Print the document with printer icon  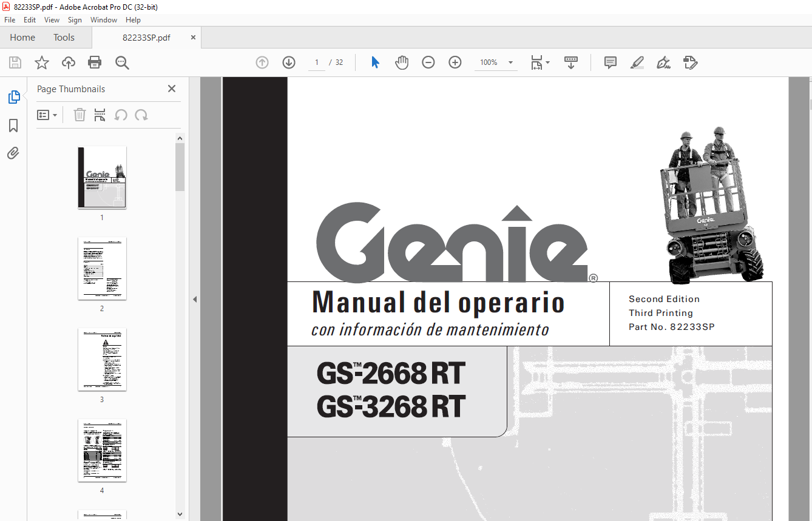(x=95, y=62)
